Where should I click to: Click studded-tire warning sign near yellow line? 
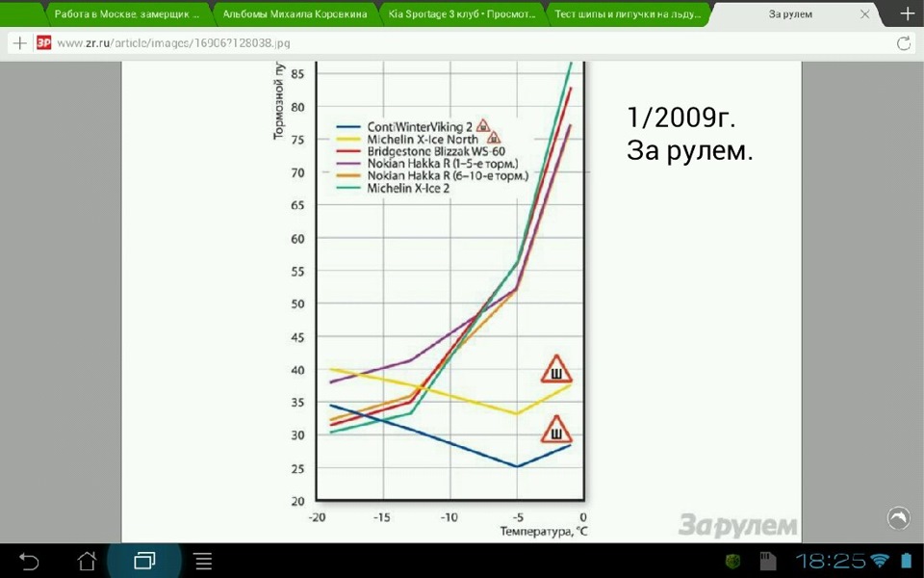pos(556,370)
